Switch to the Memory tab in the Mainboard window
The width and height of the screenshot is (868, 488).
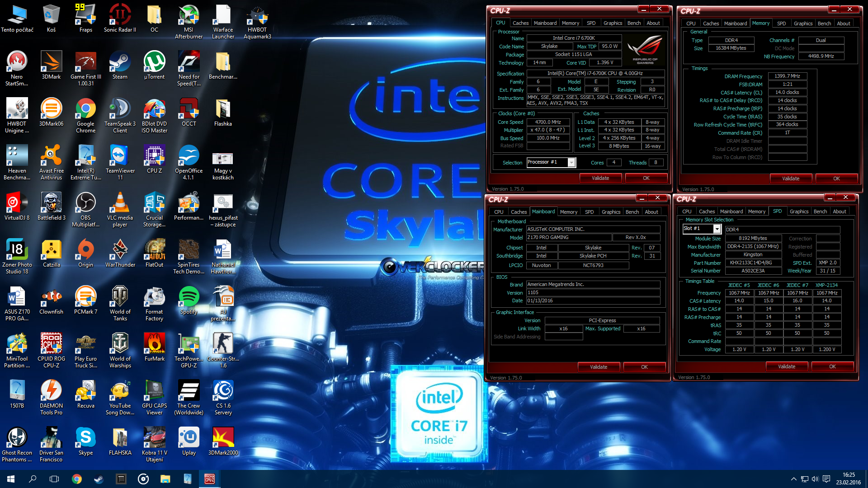[569, 212]
